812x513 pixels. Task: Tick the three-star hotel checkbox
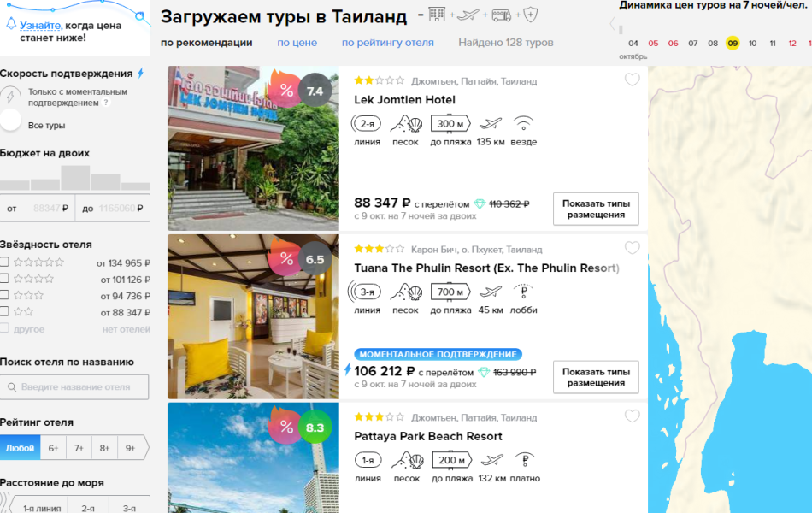point(5,295)
